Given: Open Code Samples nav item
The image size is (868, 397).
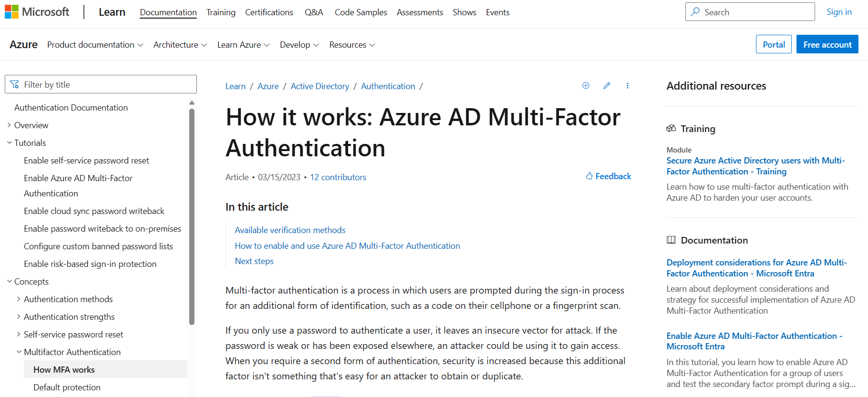Looking at the screenshot, I should tap(361, 12).
